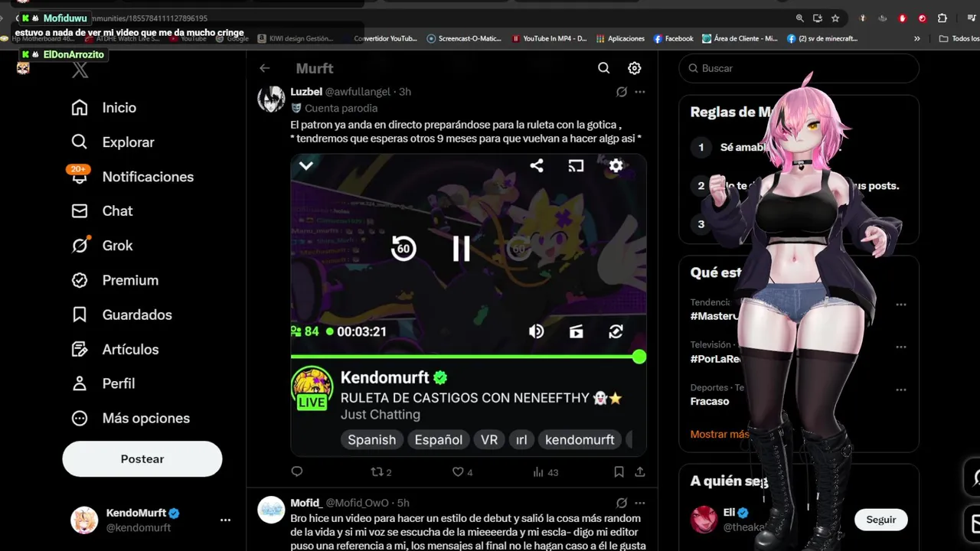The width and height of the screenshot is (980, 551).
Task: Open more options on Mofid_ post
Action: 640,503
